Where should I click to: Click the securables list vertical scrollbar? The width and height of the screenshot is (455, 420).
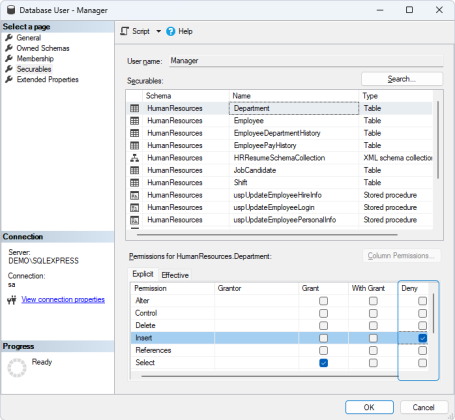(x=438, y=140)
